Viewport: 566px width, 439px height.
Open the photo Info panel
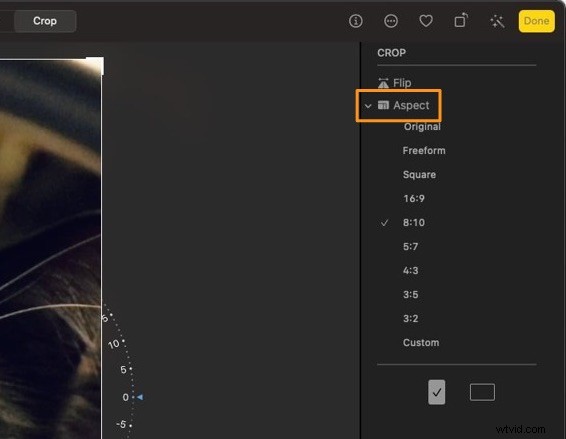pos(356,21)
